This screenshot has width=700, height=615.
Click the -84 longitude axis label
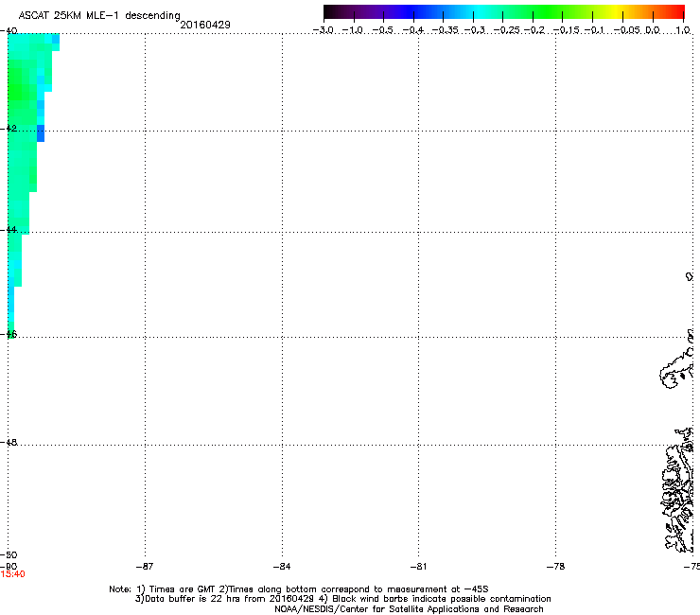tap(282, 567)
